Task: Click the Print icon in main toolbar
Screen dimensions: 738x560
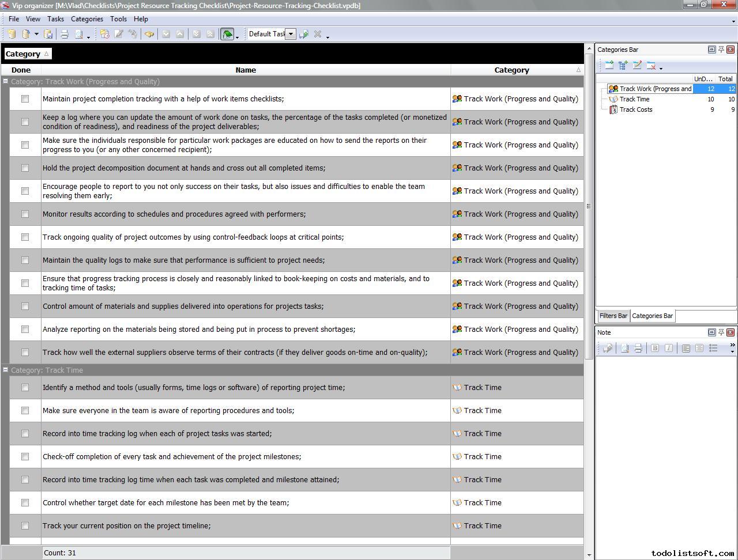Action: point(65,35)
